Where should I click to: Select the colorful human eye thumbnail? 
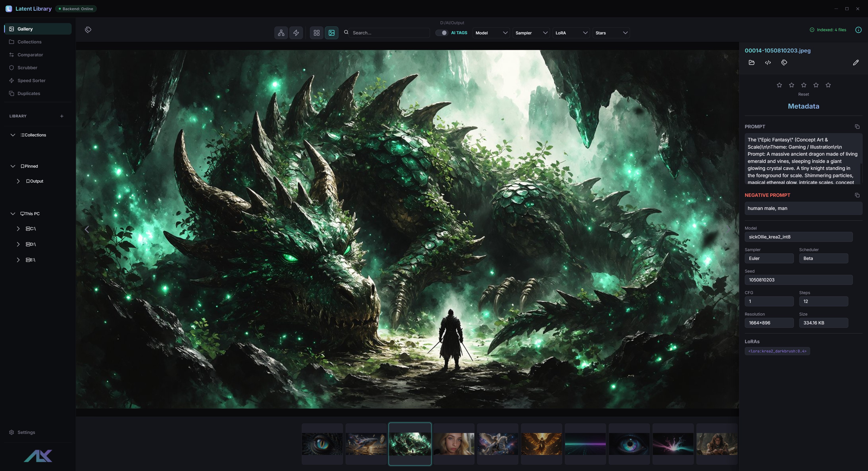pyautogui.click(x=629, y=444)
